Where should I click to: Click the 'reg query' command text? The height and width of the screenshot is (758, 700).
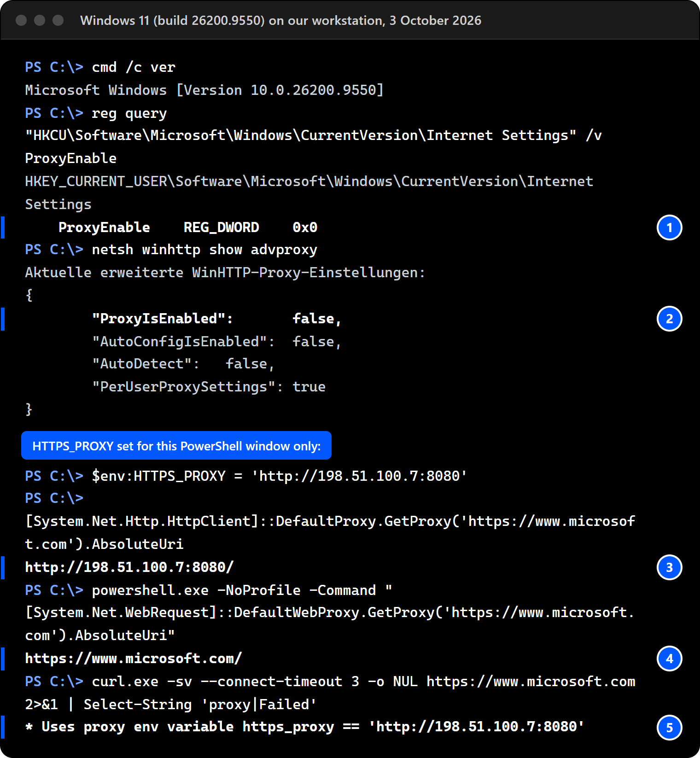pos(129,113)
